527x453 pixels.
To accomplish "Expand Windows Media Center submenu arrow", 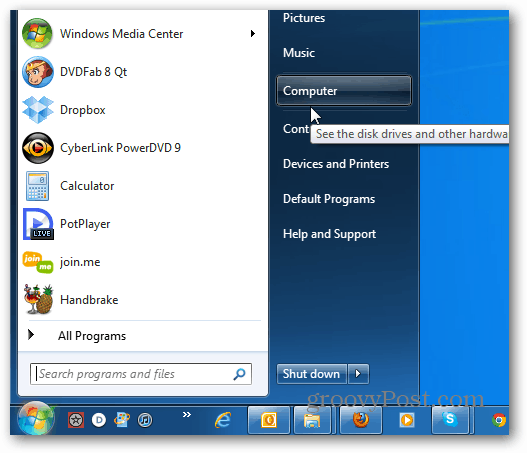I will click(252, 34).
